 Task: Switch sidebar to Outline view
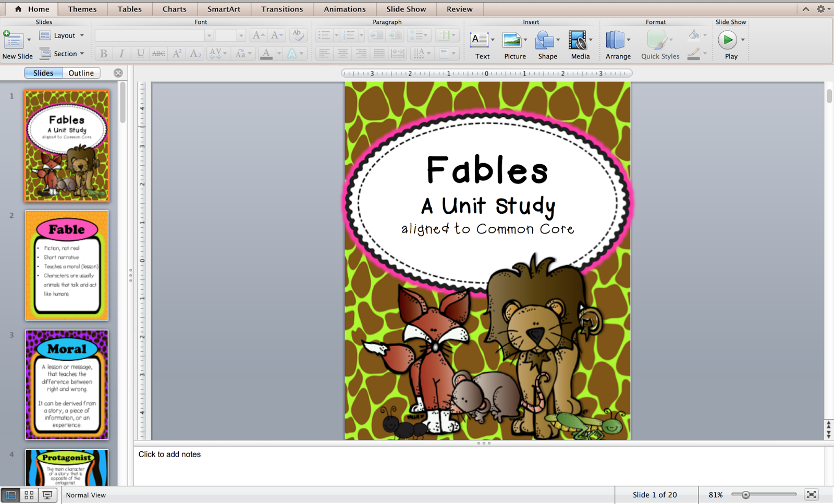81,73
